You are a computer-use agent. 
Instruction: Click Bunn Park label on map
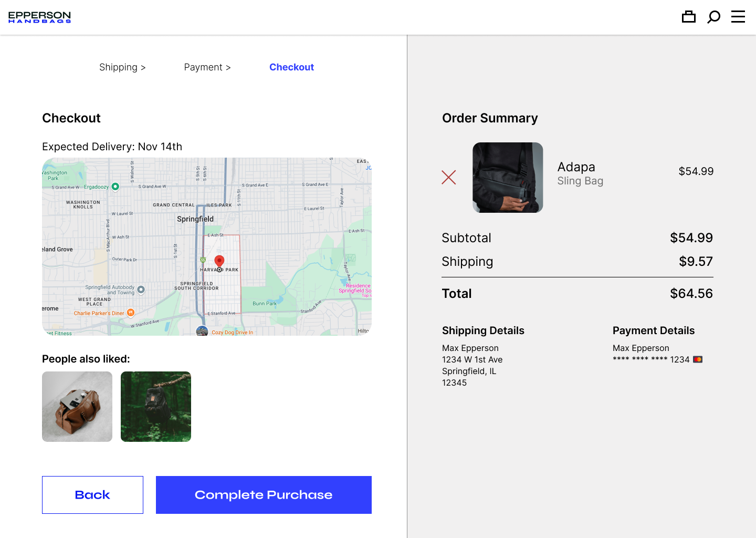265,304
